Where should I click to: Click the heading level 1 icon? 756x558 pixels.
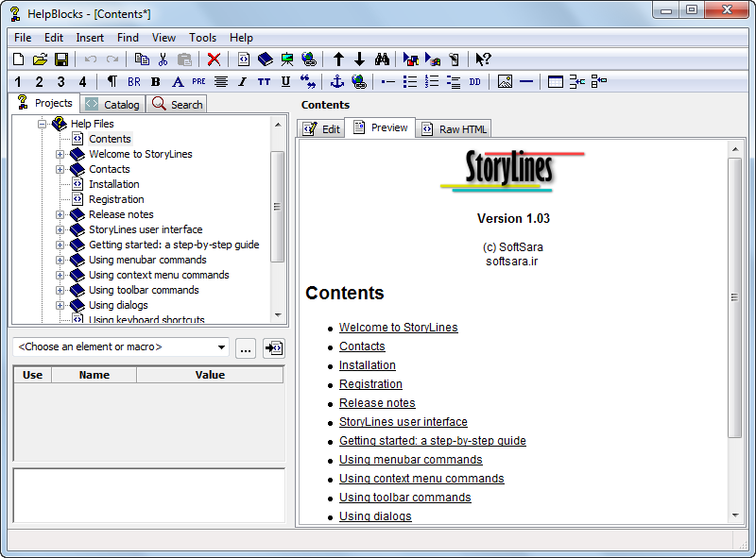[17, 81]
